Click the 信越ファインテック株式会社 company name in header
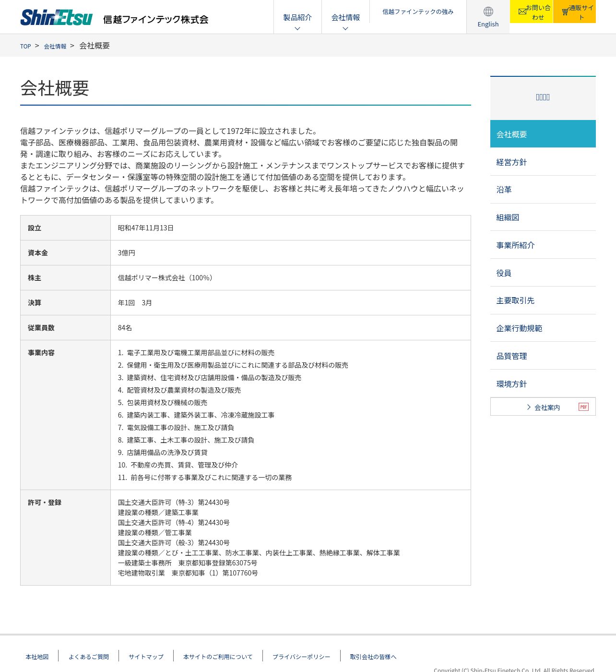This screenshot has width=616, height=672. [x=156, y=20]
